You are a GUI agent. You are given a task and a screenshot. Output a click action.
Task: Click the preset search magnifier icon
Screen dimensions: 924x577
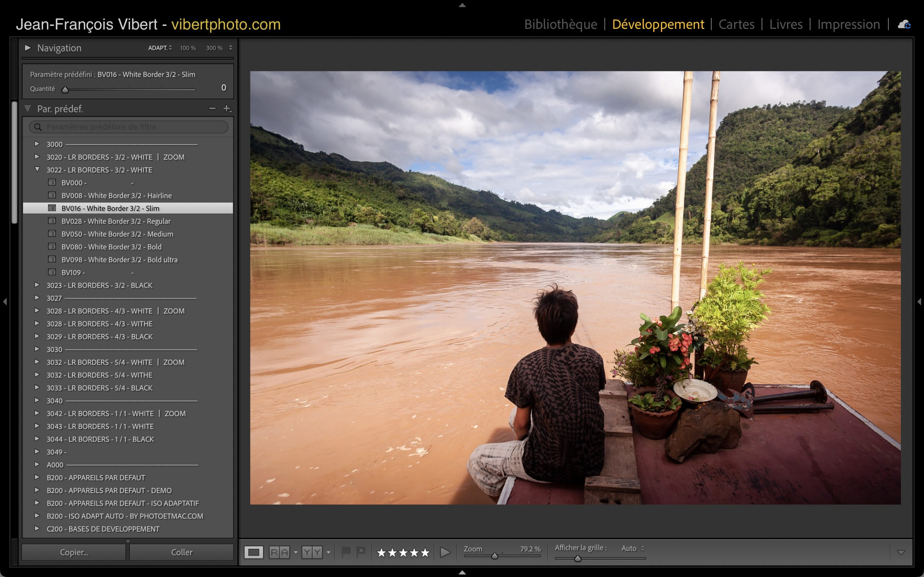(38, 127)
